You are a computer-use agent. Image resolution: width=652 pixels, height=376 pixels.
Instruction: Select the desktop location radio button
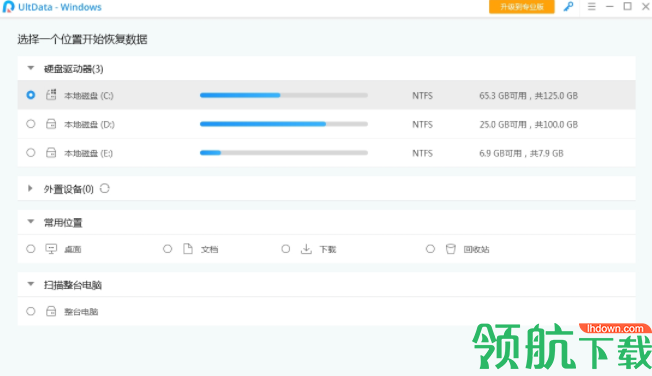tap(31, 249)
